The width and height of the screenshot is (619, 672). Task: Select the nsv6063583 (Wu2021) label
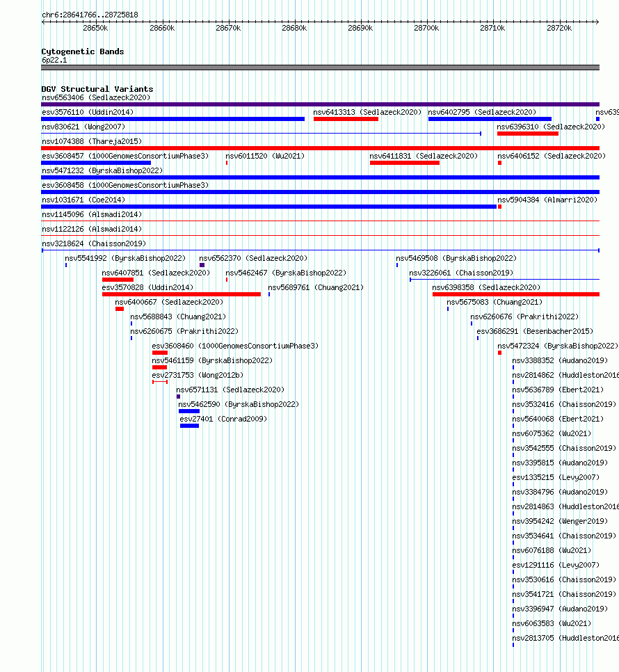(552, 623)
